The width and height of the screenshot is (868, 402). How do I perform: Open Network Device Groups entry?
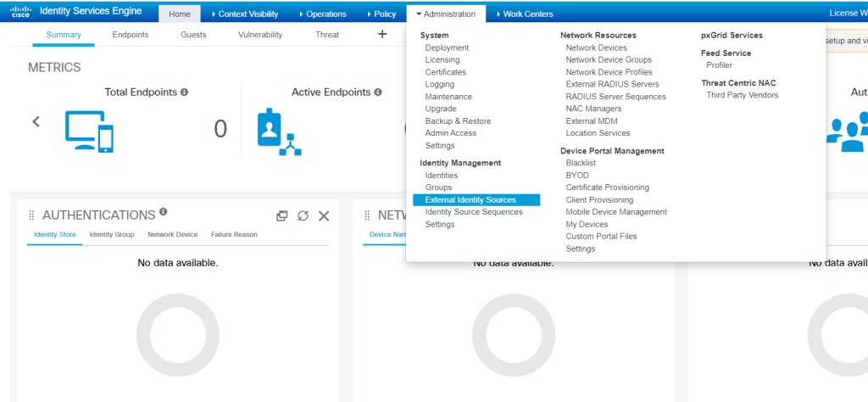click(x=609, y=60)
